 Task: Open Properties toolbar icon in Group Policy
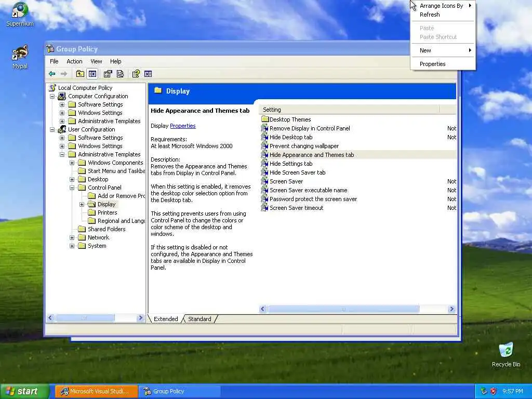coord(108,74)
